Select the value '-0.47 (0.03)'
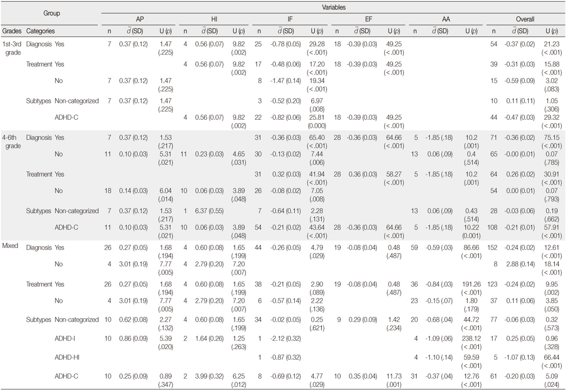The image size is (567, 392). 519,118
